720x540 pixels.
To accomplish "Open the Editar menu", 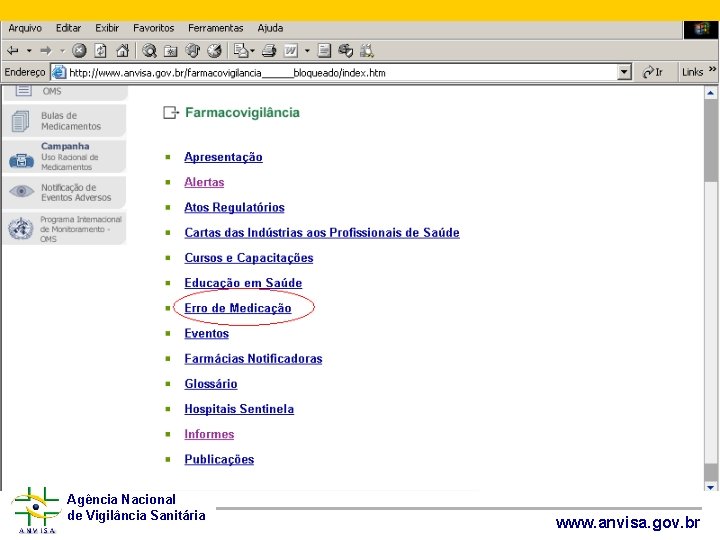I will [68, 28].
